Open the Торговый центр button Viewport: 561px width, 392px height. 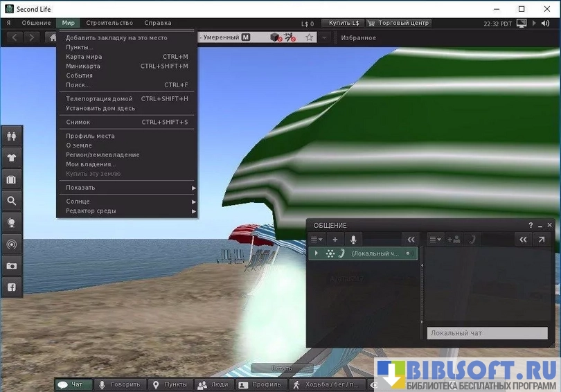(398, 23)
